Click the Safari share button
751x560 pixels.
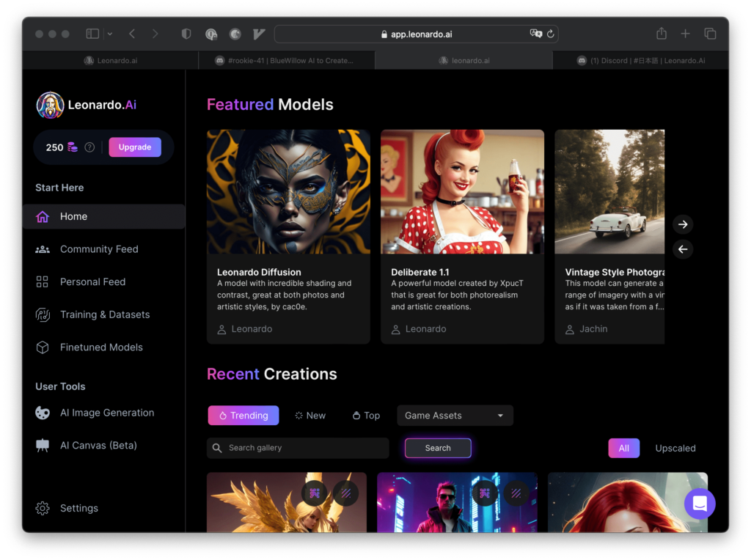(x=662, y=33)
